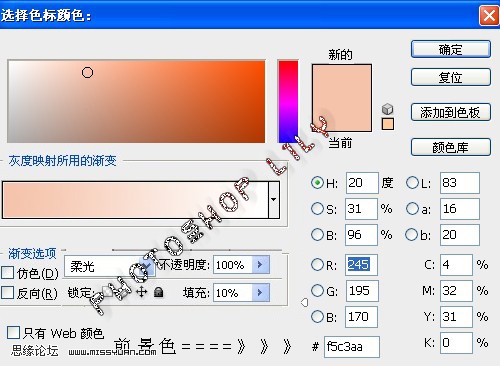Viewport: 500px width, 366px height.
Task: Select the B brightness radio button
Action: coord(317,234)
